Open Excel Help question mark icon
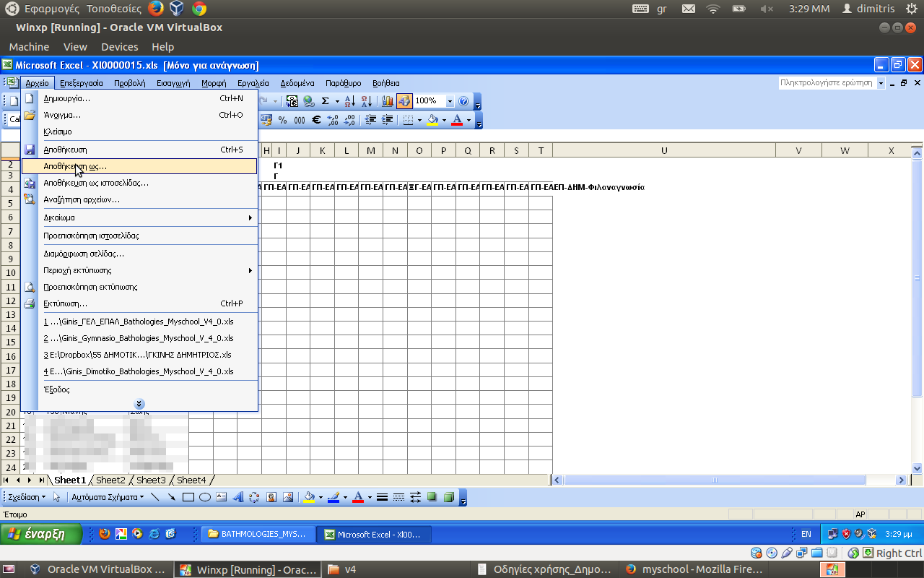The height and width of the screenshot is (578, 924). coord(463,101)
